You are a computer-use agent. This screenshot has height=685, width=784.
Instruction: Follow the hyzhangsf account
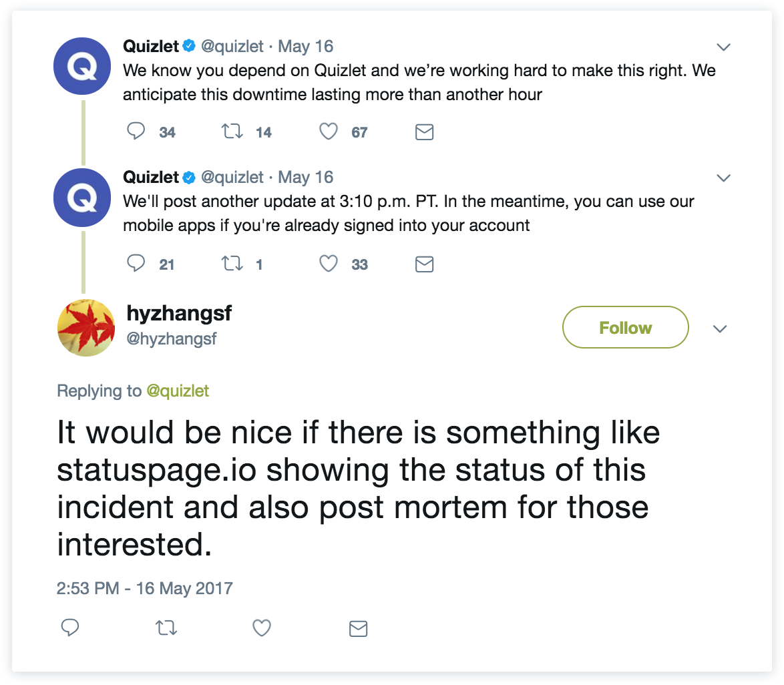(625, 327)
